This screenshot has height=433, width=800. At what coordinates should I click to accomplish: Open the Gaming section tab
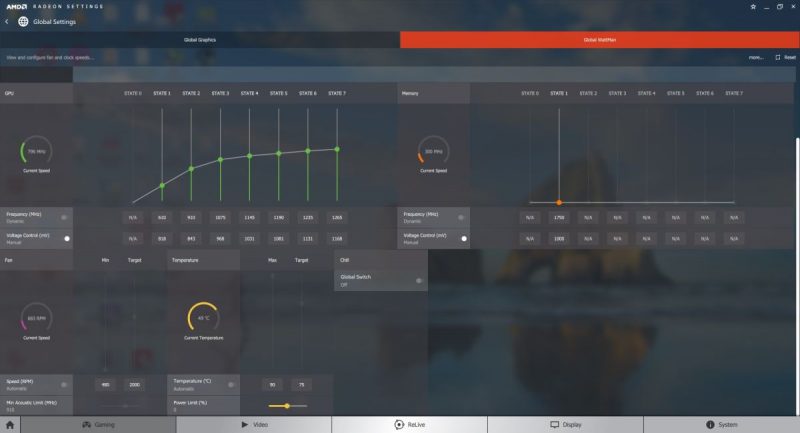(98, 424)
